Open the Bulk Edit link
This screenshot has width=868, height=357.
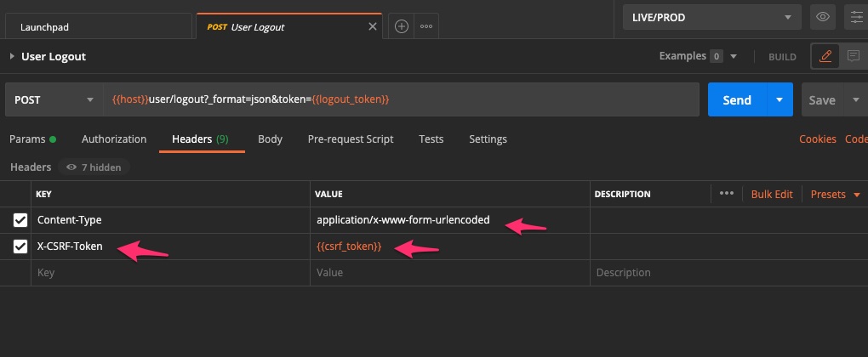(x=771, y=194)
